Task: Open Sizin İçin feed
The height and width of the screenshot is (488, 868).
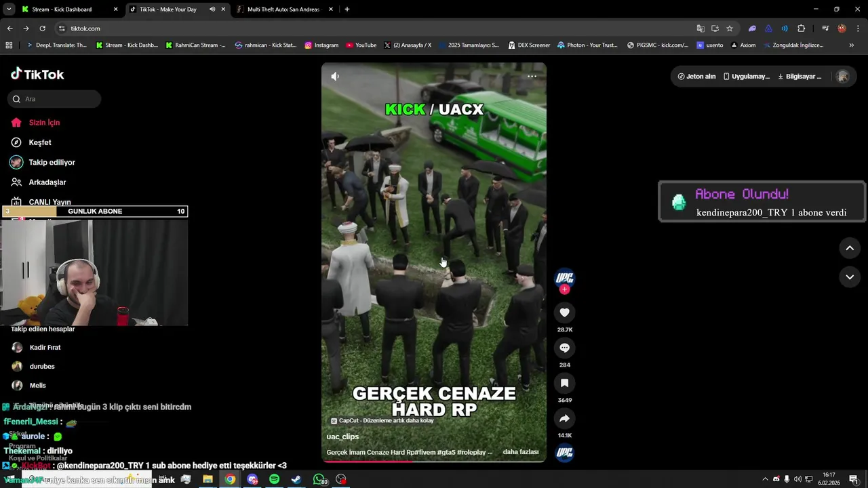Action: [44, 123]
